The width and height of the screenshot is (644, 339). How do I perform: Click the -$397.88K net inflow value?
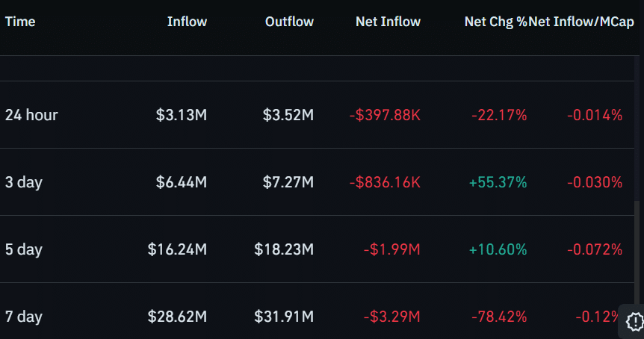pos(385,115)
